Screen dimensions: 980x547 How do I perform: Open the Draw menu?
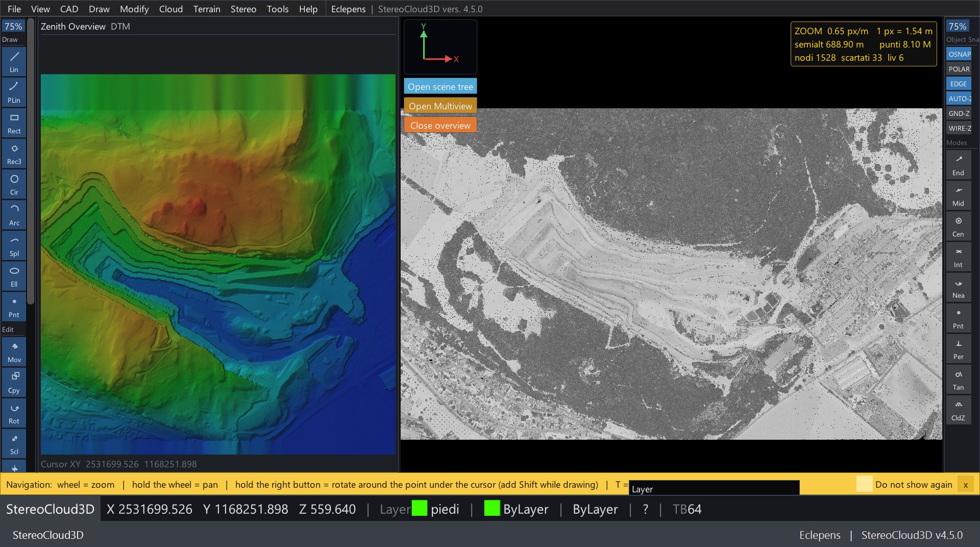point(99,9)
